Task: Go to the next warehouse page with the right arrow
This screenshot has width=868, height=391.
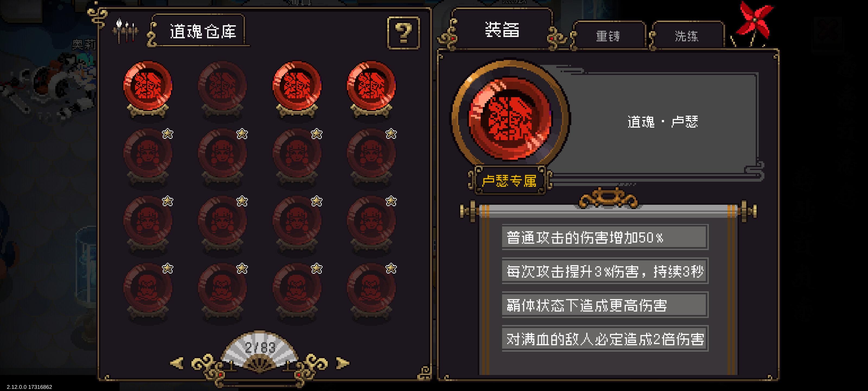Action: coord(342,363)
